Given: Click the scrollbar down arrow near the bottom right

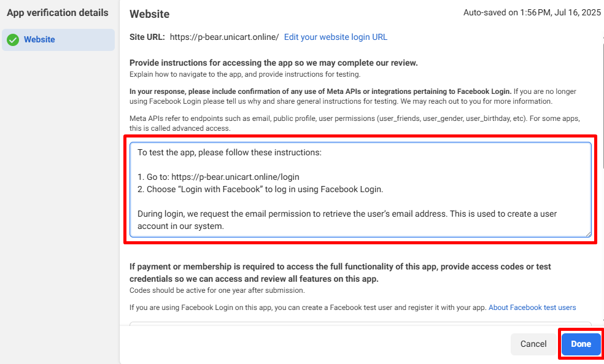Looking at the screenshot, I should [603, 320].
